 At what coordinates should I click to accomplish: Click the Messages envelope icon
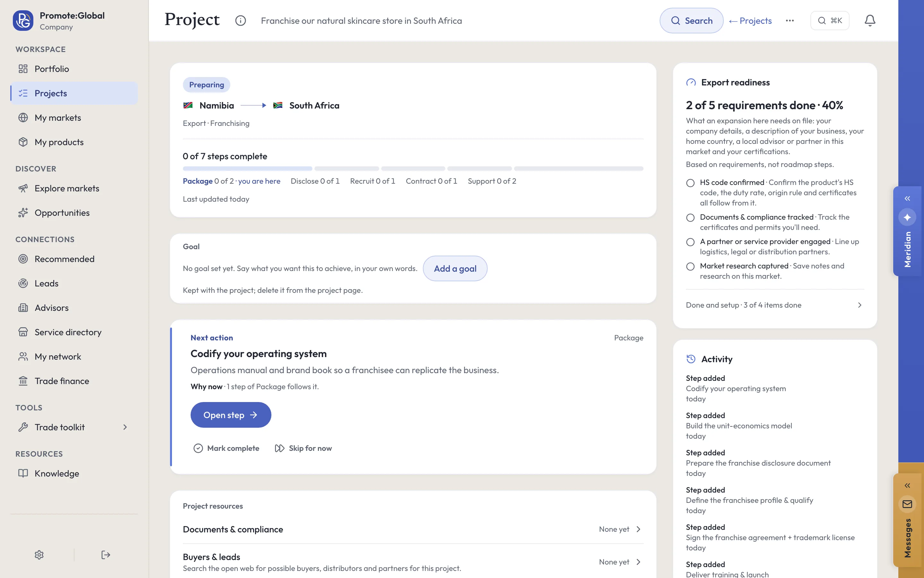tap(908, 504)
